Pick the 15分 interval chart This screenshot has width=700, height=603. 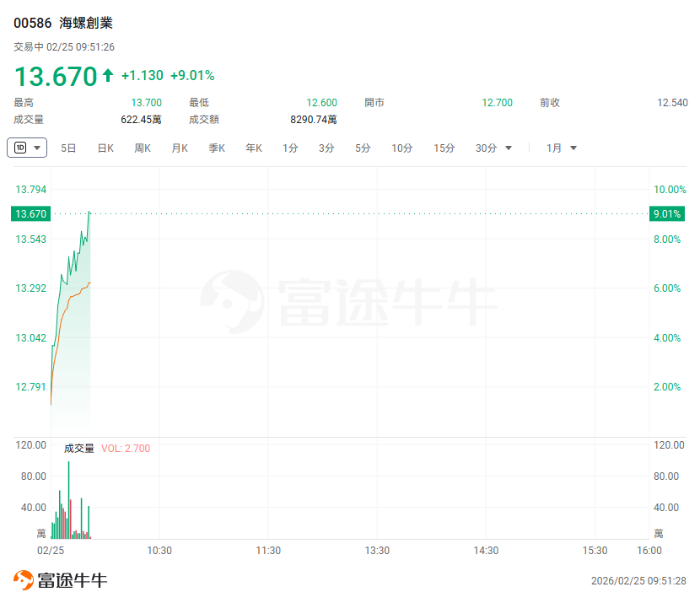tap(444, 148)
